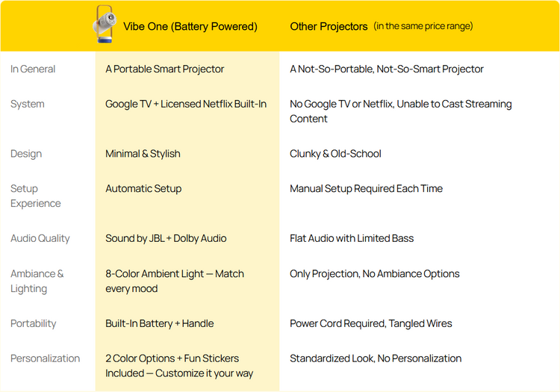This screenshot has width=560, height=392.
Task: Click 'Flat Audio with Limited Bass' text
Action: point(352,238)
